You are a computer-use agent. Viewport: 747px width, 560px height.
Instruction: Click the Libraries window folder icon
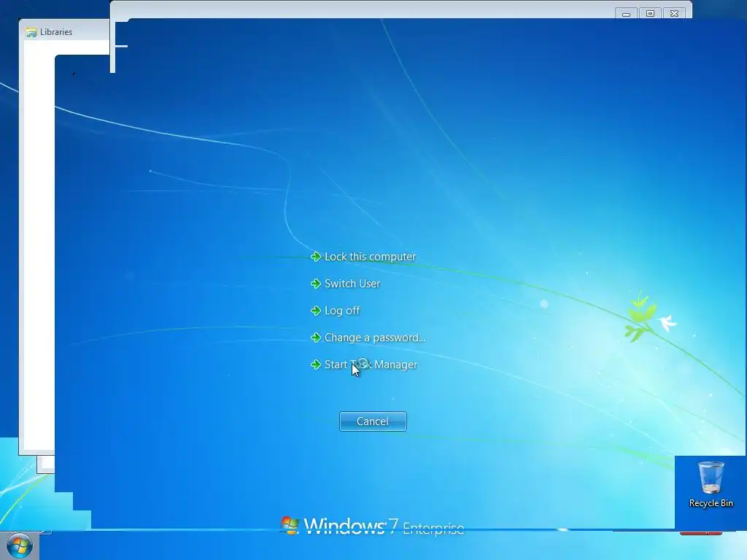pos(31,32)
